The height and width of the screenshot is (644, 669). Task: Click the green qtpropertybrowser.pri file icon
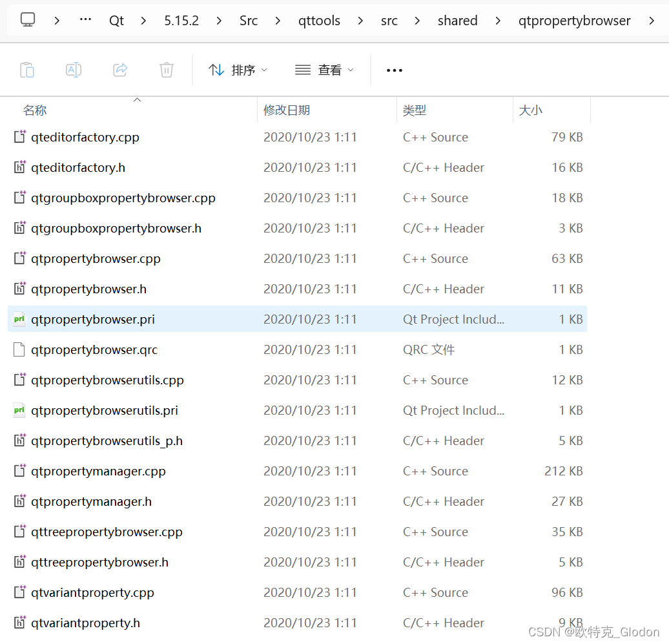[x=19, y=318]
